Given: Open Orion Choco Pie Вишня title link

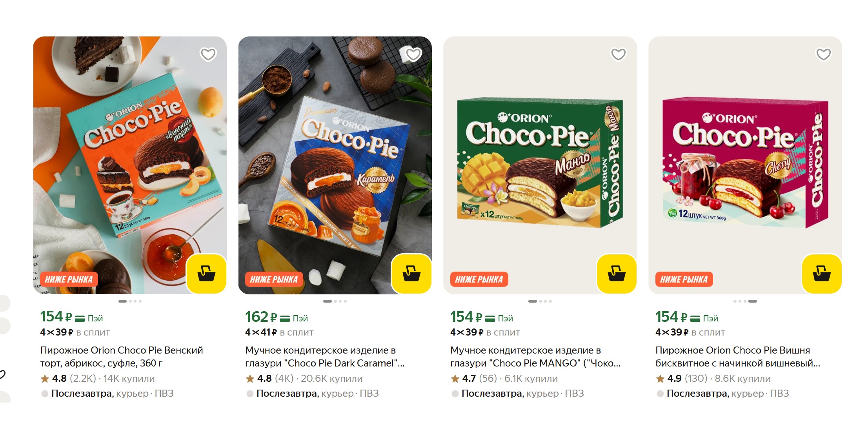Looking at the screenshot, I should 737,356.
